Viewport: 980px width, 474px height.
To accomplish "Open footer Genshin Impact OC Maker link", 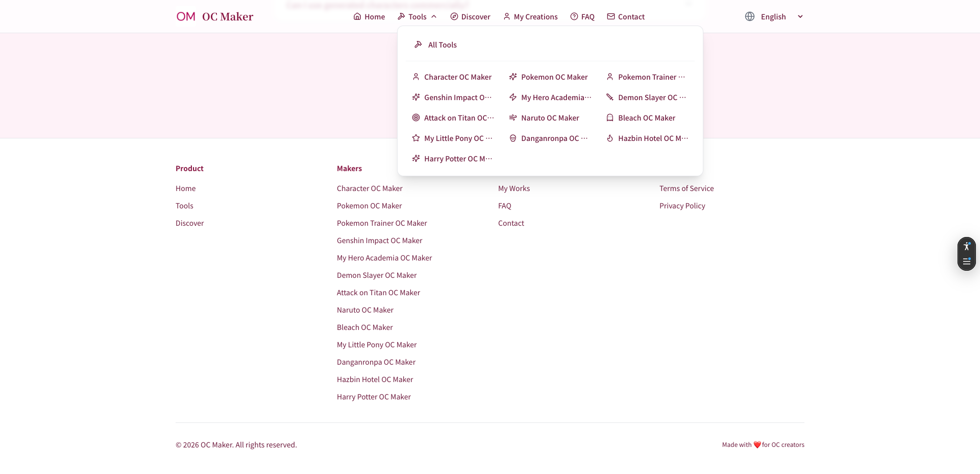I will [x=380, y=240].
